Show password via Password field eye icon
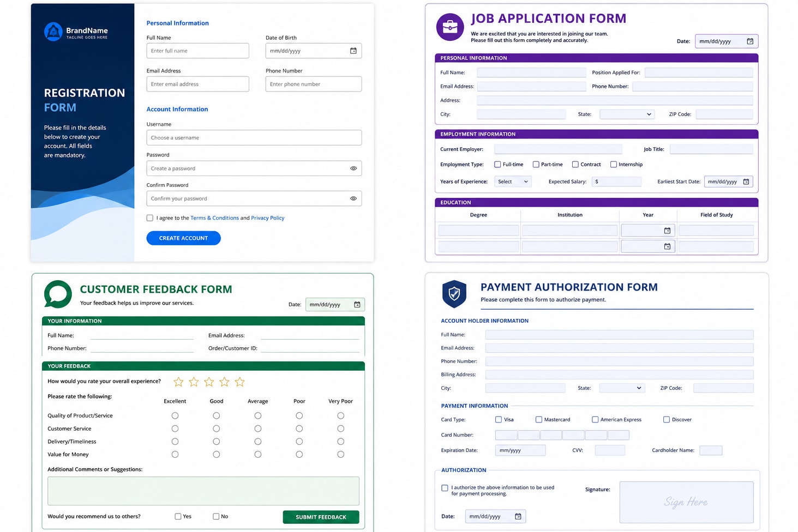Image resolution: width=798 pixels, height=532 pixels. pyautogui.click(x=353, y=168)
